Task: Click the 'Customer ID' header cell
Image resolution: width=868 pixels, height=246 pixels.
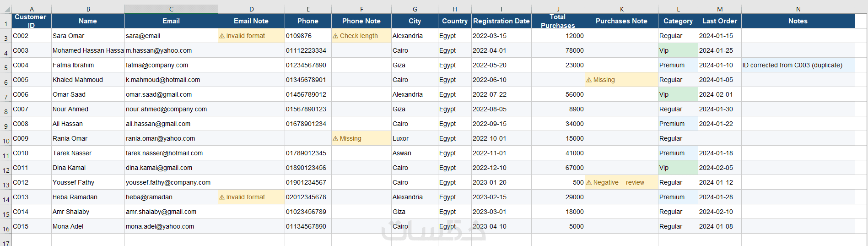Action: click(31, 21)
